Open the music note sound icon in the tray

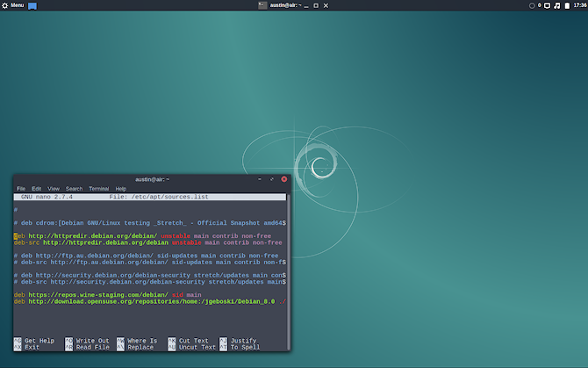(557, 5)
